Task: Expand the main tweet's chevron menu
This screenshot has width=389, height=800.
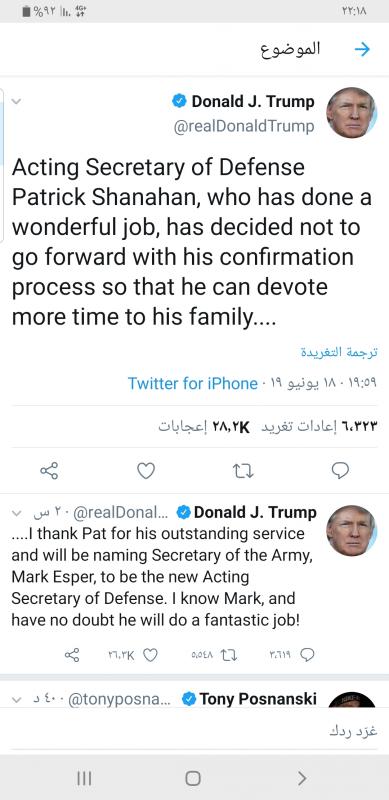Action: click(x=16, y=101)
